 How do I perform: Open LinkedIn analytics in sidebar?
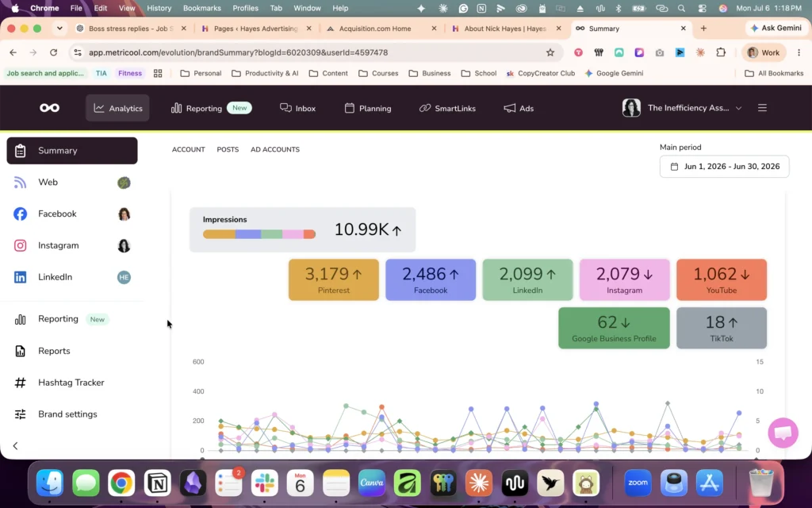point(72,277)
